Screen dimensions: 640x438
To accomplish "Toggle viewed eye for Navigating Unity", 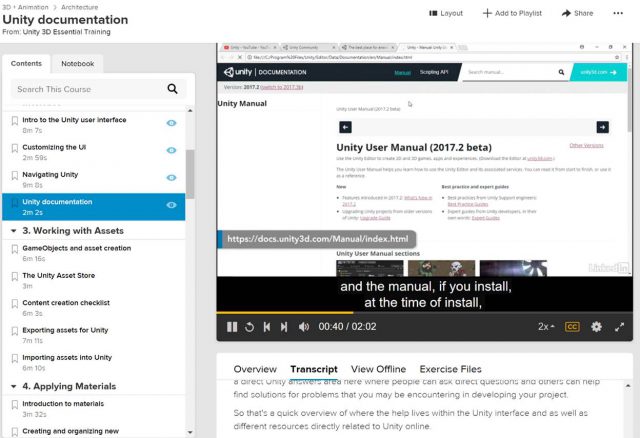I will pos(171,178).
